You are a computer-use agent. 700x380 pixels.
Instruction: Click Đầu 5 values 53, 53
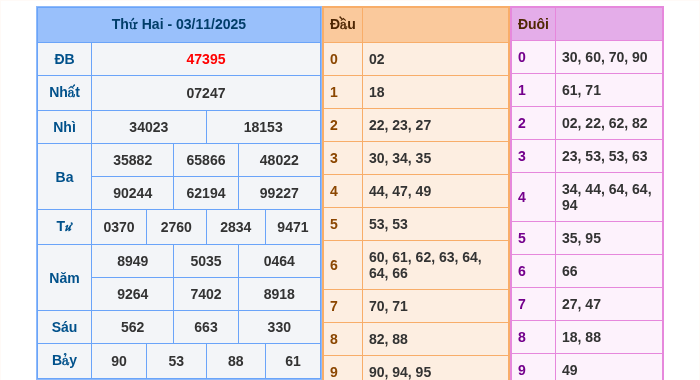coord(388,225)
